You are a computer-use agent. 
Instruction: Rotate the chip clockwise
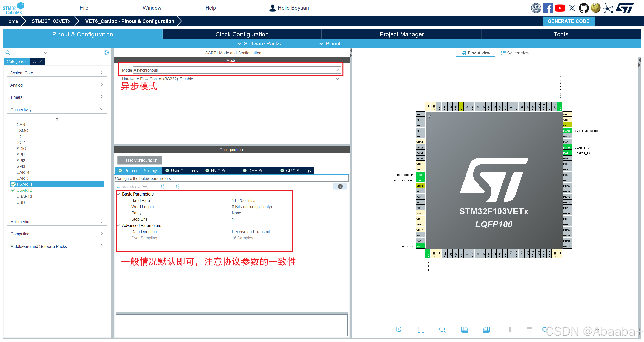click(x=464, y=330)
